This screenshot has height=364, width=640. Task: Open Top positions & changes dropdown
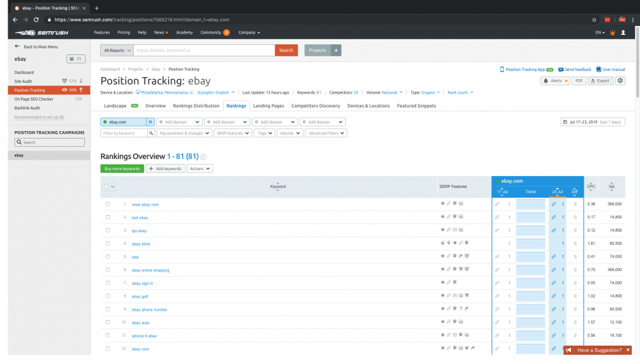pyautogui.click(x=184, y=134)
